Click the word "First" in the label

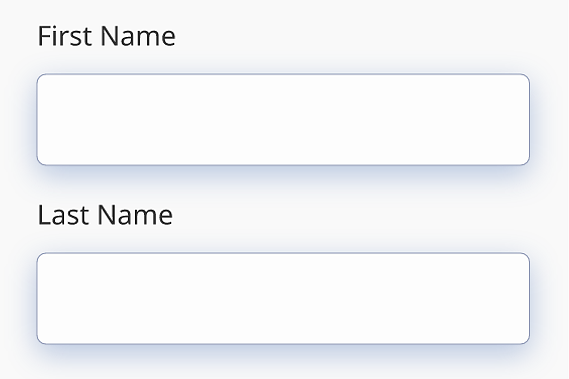pos(65,36)
